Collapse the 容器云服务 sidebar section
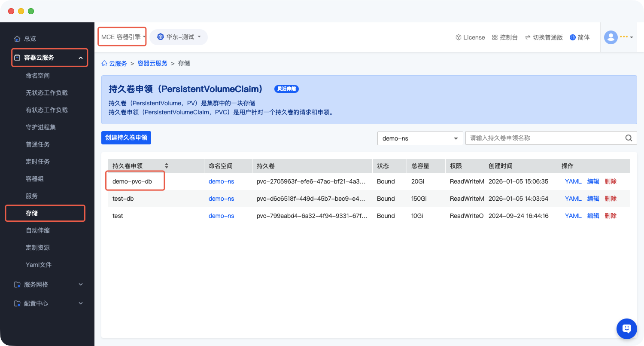Viewport: 644px width, 346px height. (x=80, y=58)
